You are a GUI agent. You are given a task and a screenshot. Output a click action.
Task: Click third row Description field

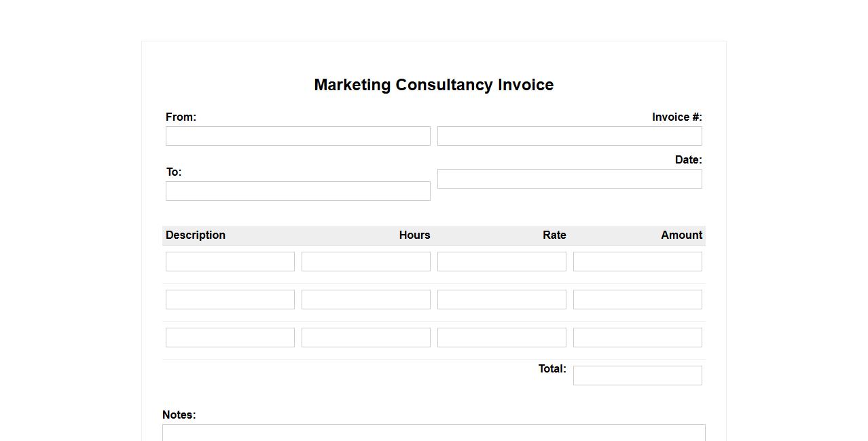tap(230, 337)
